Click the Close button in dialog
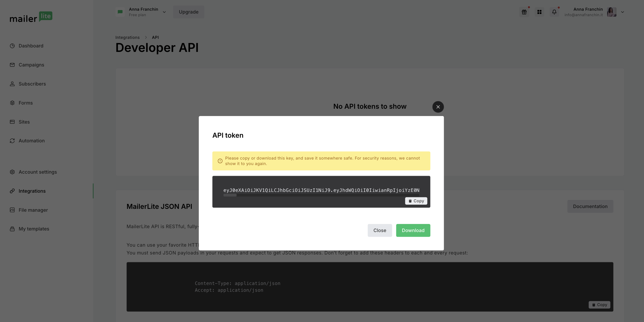The image size is (644, 322). (x=380, y=230)
